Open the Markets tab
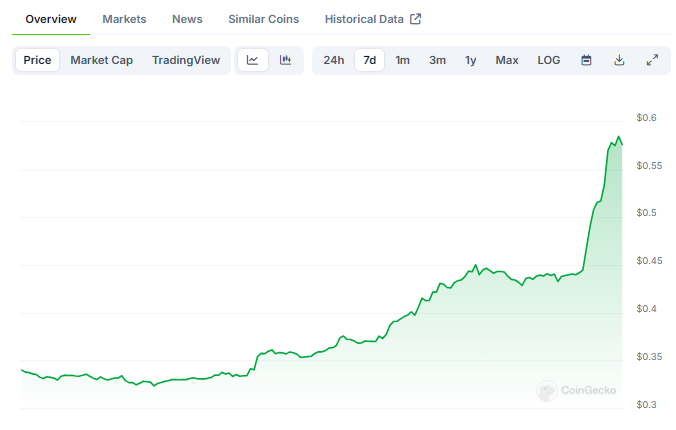The height and width of the screenshot is (430, 676). click(124, 19)
